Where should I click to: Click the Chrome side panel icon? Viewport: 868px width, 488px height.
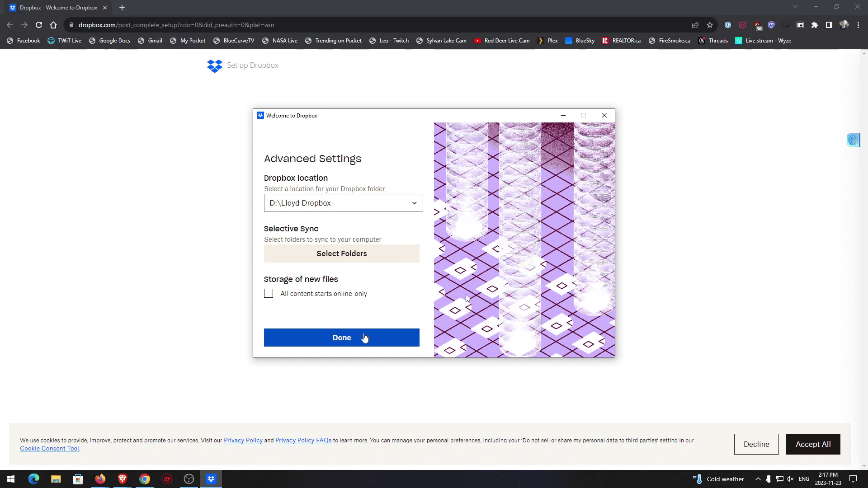pos(829,25)
